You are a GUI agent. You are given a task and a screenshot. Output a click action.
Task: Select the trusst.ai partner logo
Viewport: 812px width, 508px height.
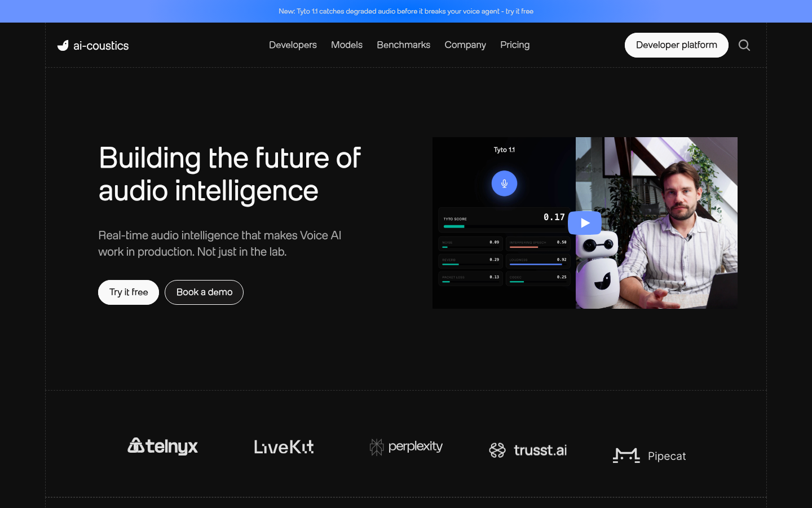tap(528, 450)
